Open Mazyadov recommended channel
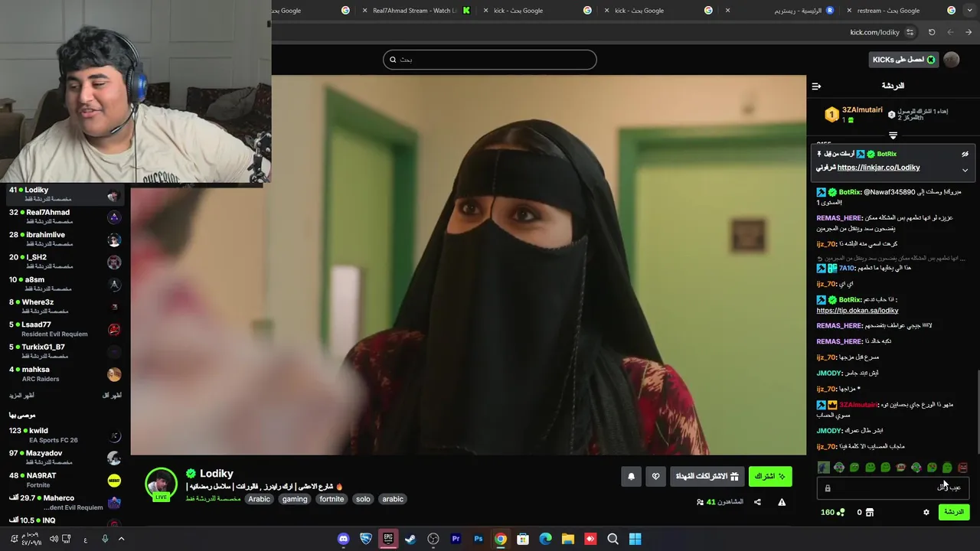This screenshot has height=551, width=980. click(65, 458)
